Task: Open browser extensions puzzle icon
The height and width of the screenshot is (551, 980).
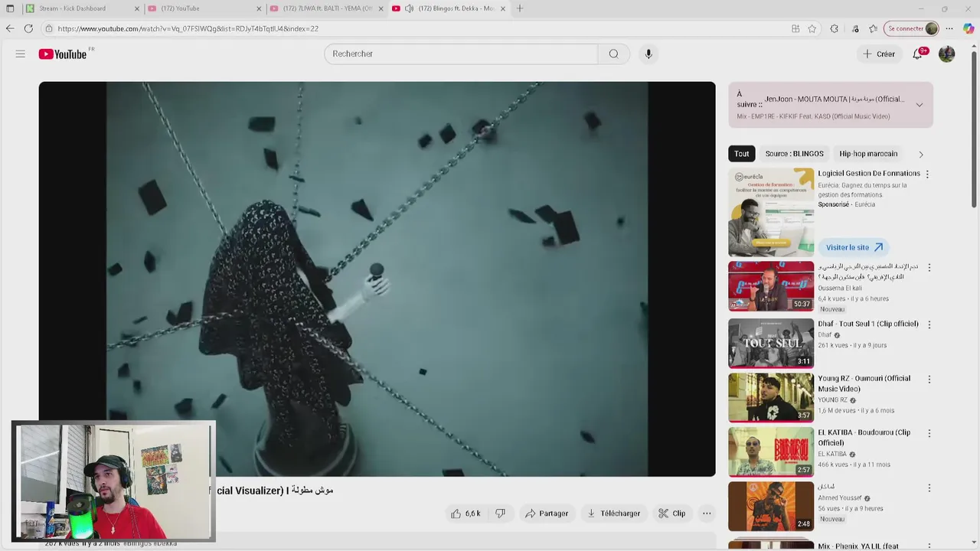Action: coord(834,28)
